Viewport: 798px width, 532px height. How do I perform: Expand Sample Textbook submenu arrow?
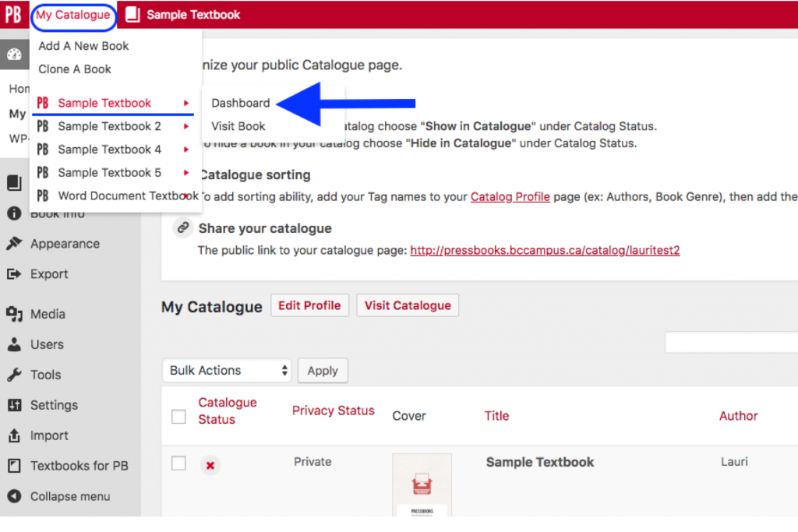coord(186,103)
